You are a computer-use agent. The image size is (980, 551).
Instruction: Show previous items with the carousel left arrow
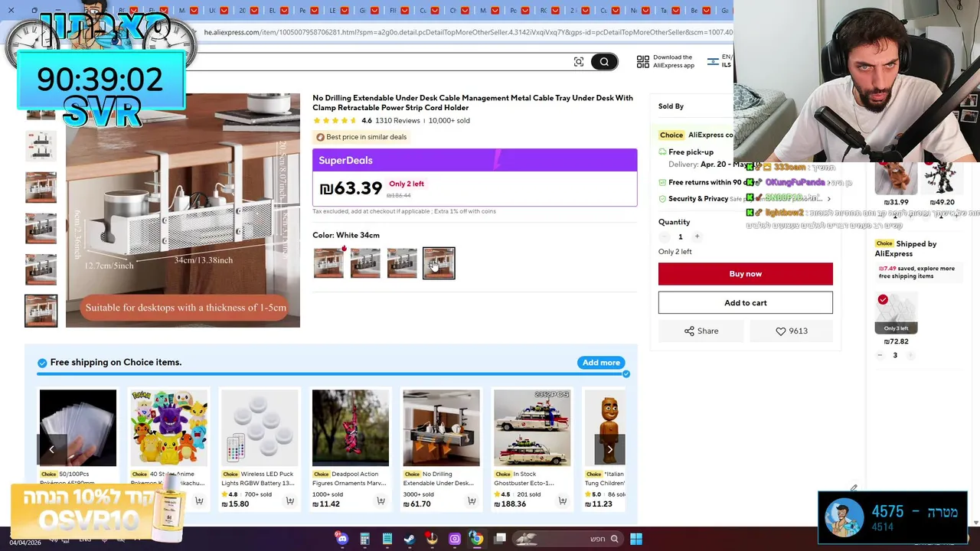(x=52, y=449)
